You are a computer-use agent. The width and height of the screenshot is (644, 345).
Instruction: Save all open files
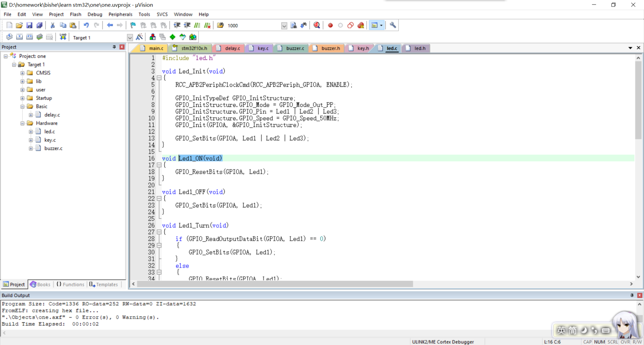coord(39,25)
